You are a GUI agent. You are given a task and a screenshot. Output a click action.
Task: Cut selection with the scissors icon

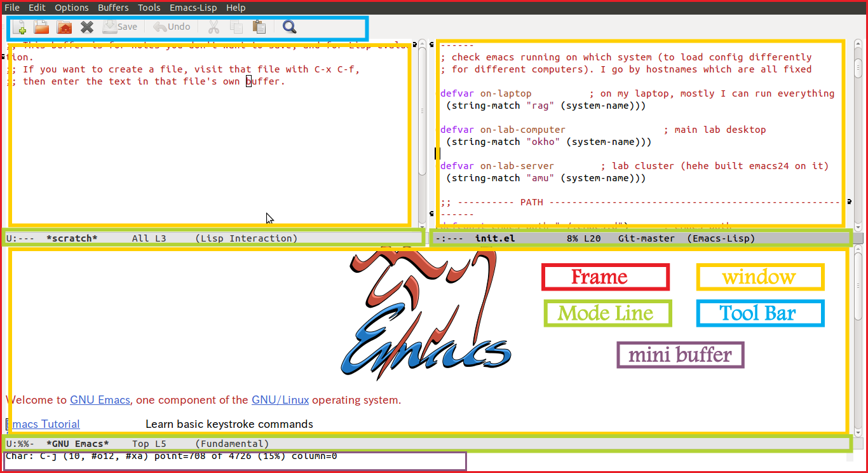coord(214,27)
